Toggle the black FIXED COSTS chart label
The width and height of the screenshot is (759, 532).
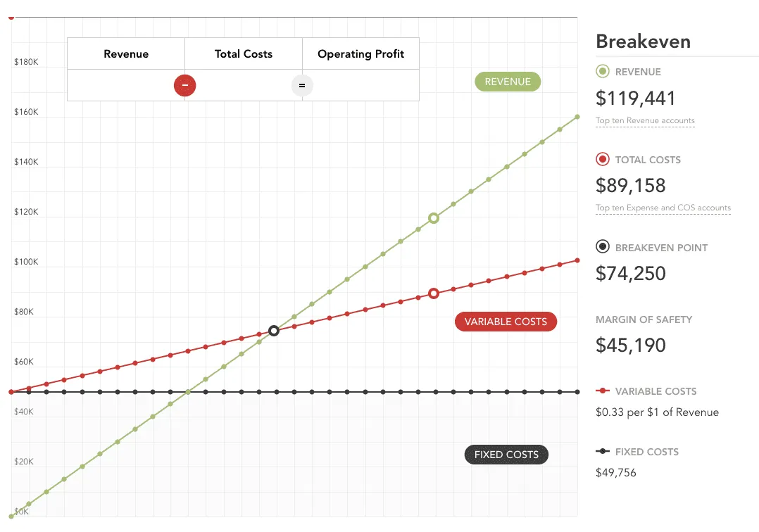click(x=506, y=455)
